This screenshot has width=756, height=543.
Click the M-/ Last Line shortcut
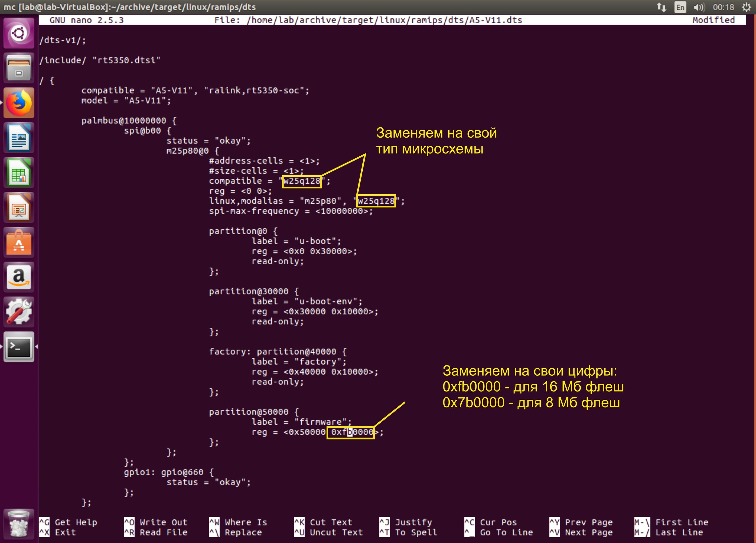669,532
